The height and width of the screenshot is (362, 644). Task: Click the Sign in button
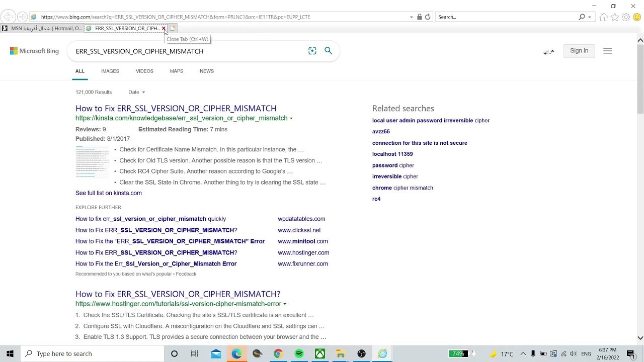(579, 51)
